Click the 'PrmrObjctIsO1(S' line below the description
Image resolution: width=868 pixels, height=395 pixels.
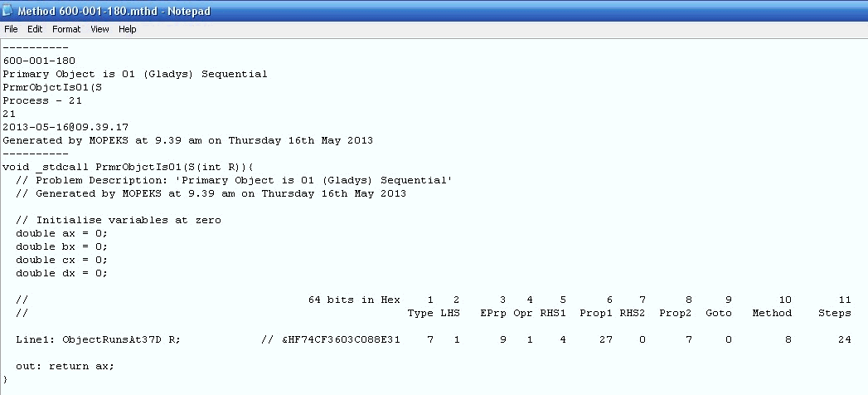[x=52, y=87]
